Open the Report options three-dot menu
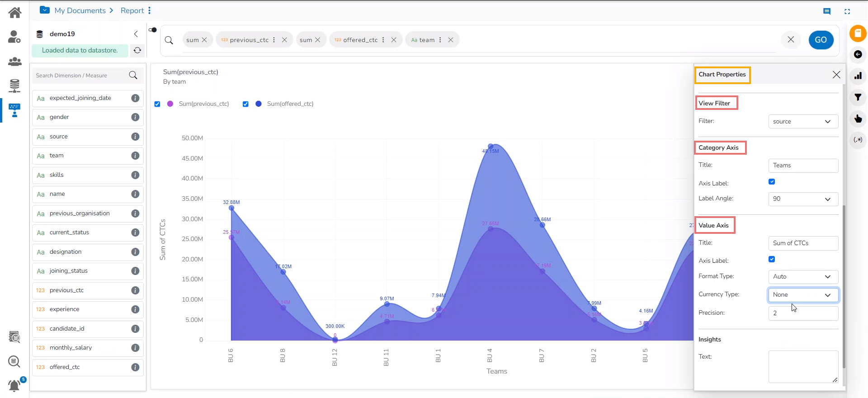The image size is (868, 398). point(149,10)
